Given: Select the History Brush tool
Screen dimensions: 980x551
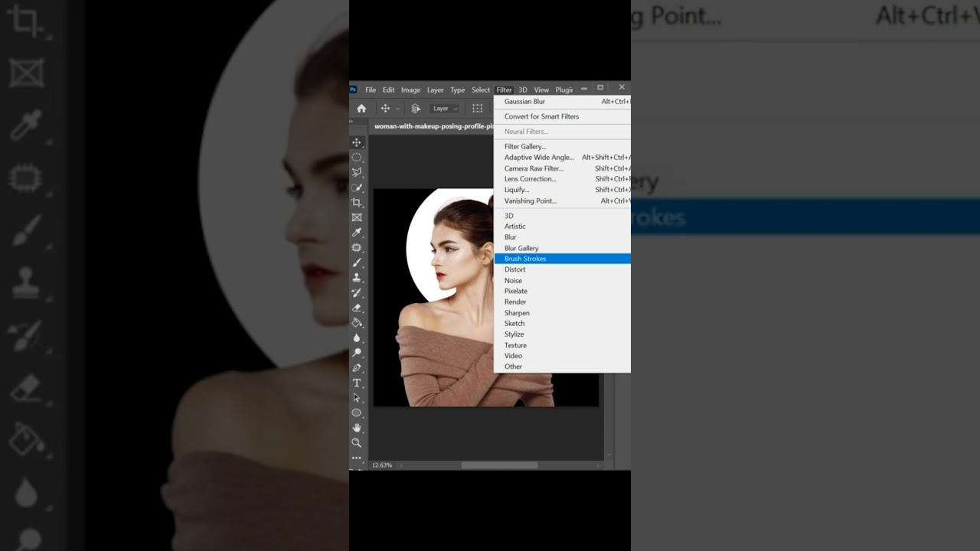Looking at the screenshot, I should point(357,292).
